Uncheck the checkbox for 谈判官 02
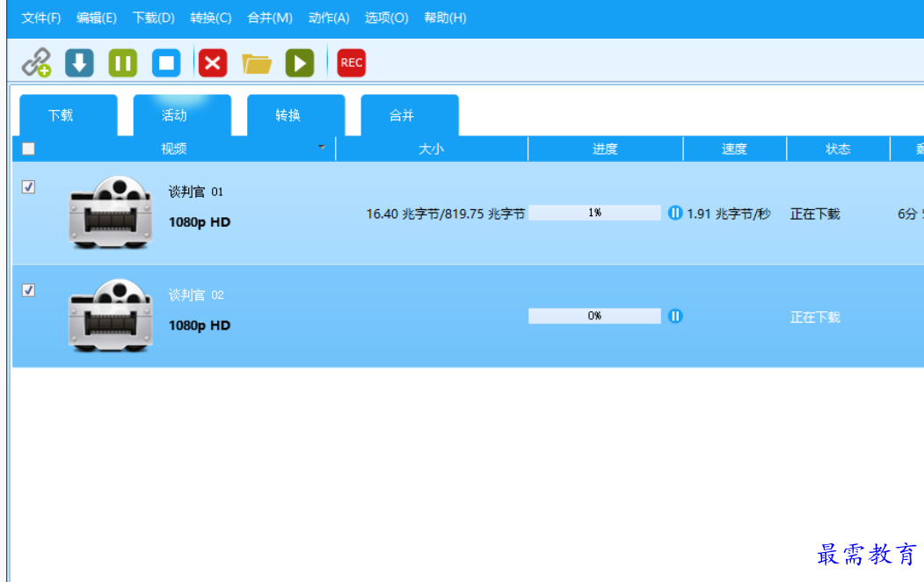The width and height of the screenshot is (924, 582). coord(28,290)
